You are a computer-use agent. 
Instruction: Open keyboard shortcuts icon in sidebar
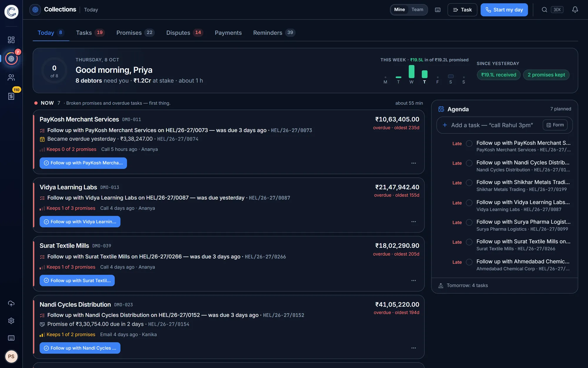11,338
